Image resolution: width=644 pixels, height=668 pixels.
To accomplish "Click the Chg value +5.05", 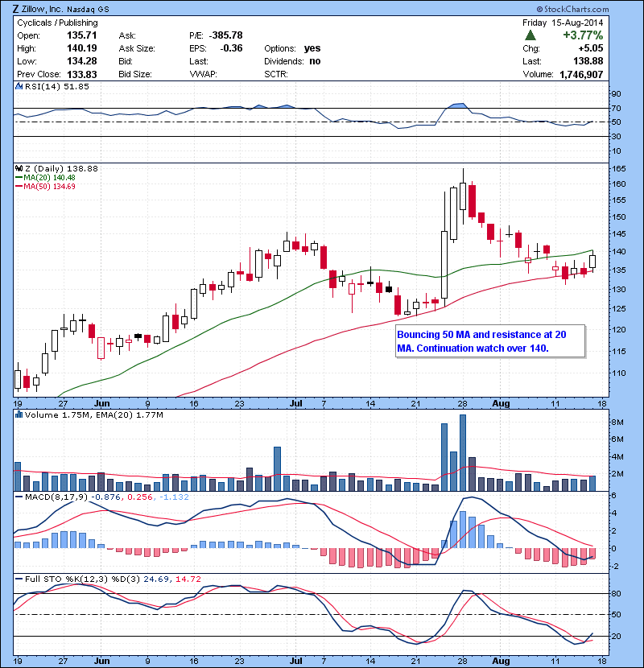I will point(591,48).
